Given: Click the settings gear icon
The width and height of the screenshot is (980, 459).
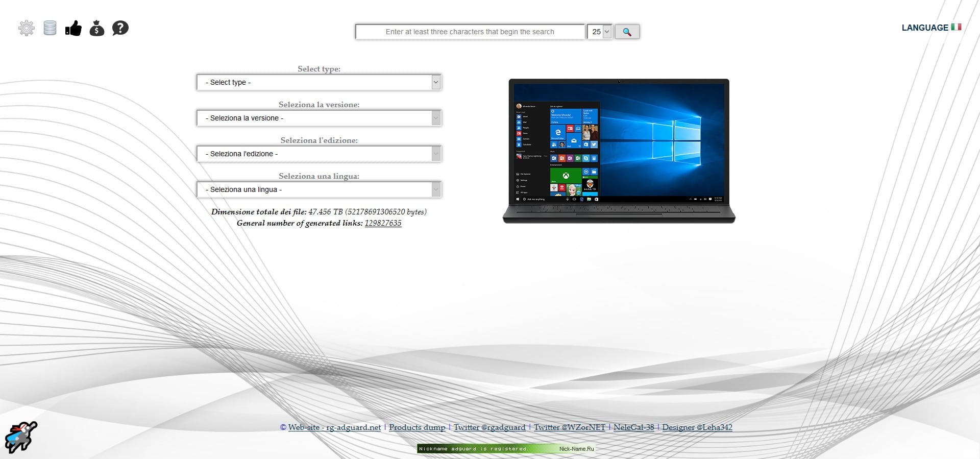Looking at the screenshot, I should tap(27, 28).
